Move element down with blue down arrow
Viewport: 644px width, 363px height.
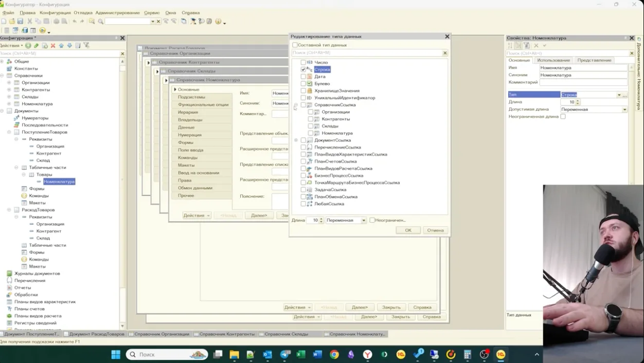[x=69, y=46]
